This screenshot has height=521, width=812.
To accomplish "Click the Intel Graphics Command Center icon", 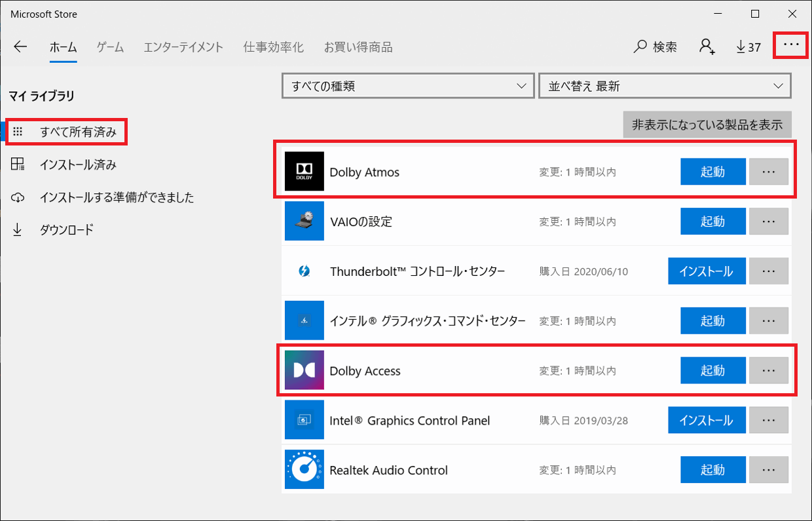I will click(304, 321).
